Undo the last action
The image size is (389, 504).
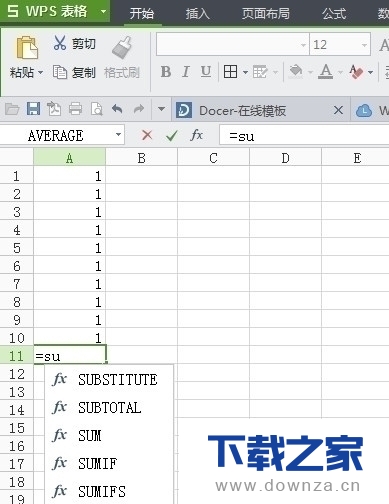pyautogui.click(x=117, y=109)
